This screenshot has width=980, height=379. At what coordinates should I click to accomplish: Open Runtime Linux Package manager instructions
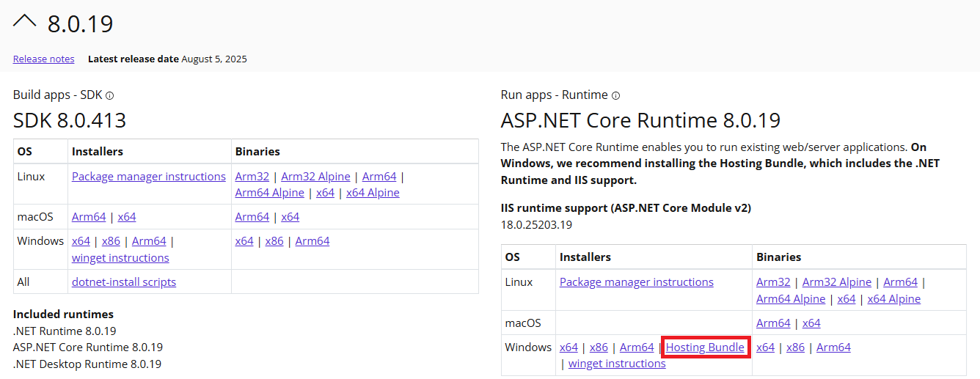[x=637, y=282]
